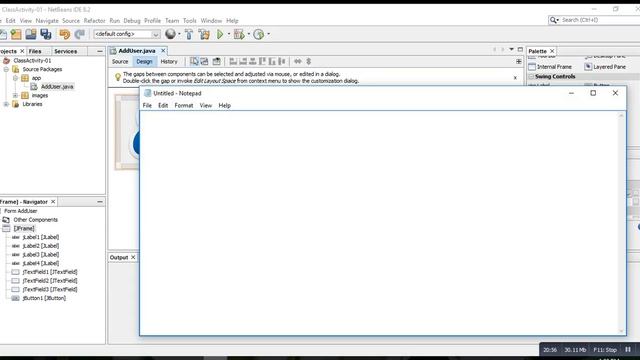Run the project with green play icon
The height and width of the screenshot is (360, 640).
click(x=220, y=34)
